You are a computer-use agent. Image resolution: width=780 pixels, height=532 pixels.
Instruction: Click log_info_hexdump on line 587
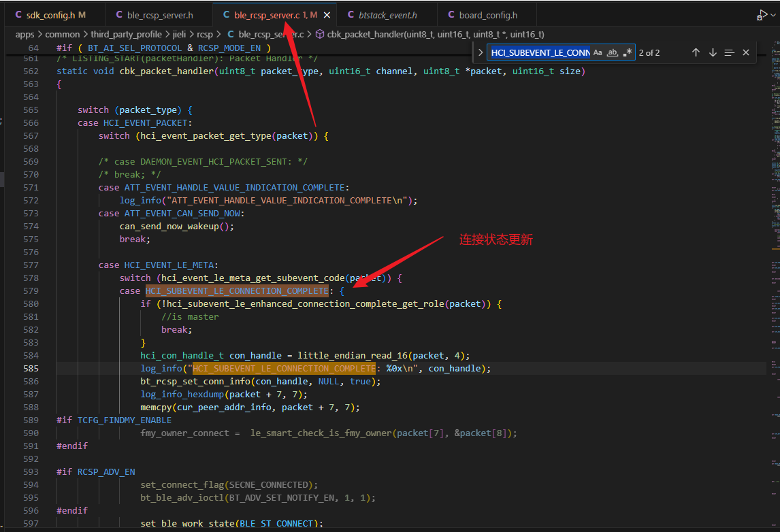coord(182,395)
